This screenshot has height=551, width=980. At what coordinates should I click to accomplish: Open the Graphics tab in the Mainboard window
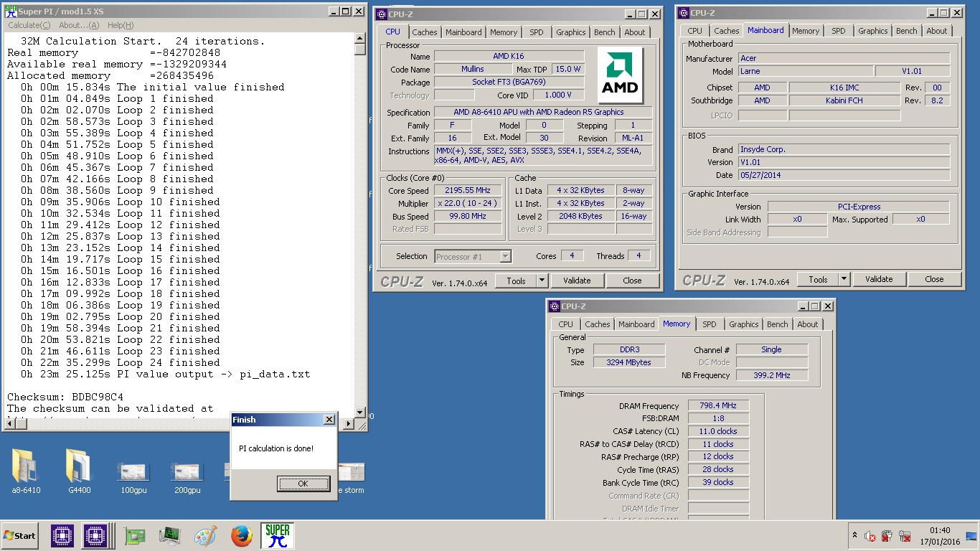(873, 31)
